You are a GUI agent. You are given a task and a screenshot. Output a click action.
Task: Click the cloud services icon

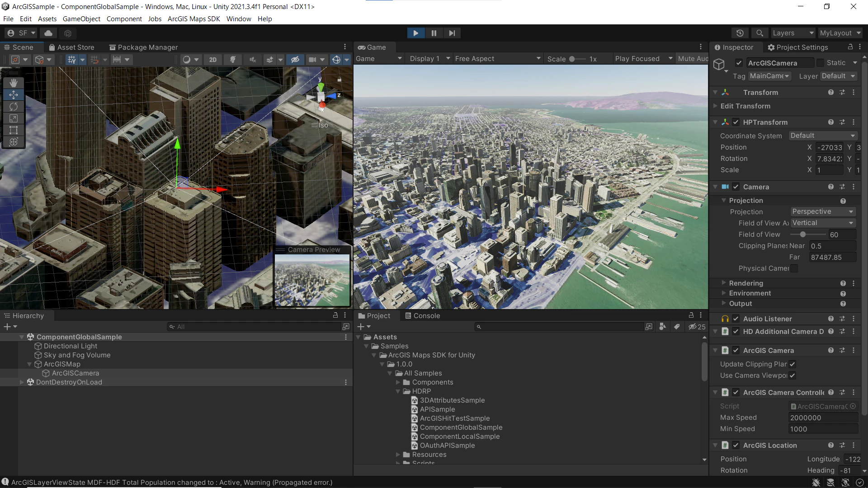coord(48,33)
